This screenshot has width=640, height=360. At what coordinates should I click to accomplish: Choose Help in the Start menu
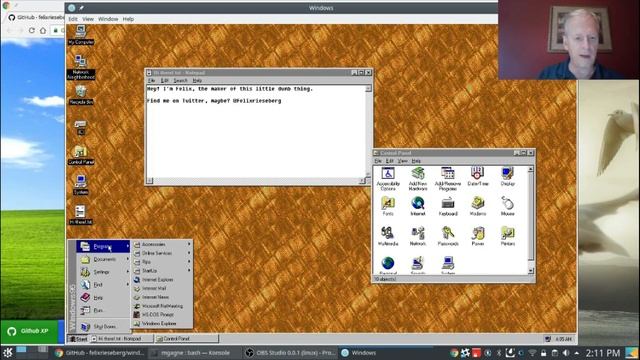tap(103, 297)
